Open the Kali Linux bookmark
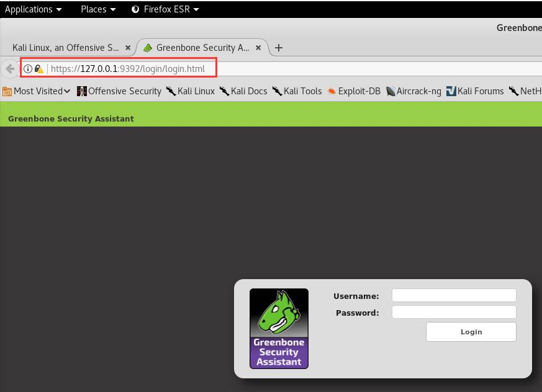This screenshot has width=542, height=392. point(191,91)
